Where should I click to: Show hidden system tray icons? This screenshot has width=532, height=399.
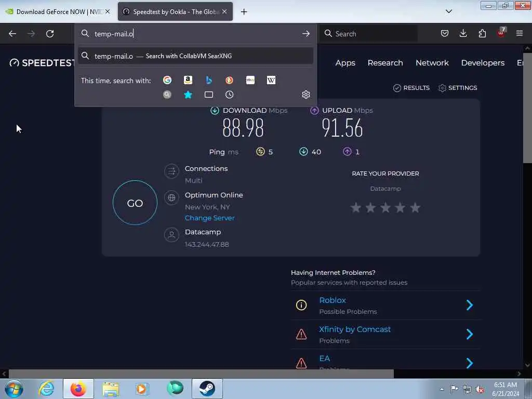[x=442, y=389]
